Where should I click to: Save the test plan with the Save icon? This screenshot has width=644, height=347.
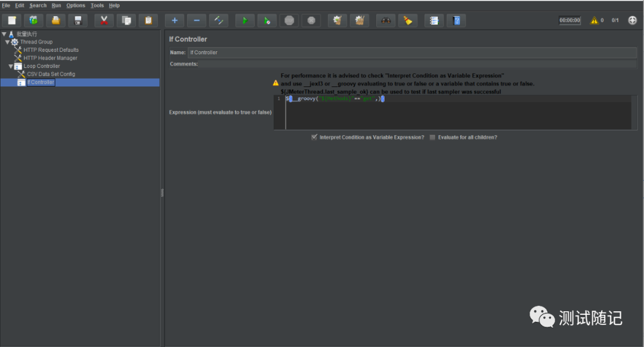pos(78,20)
